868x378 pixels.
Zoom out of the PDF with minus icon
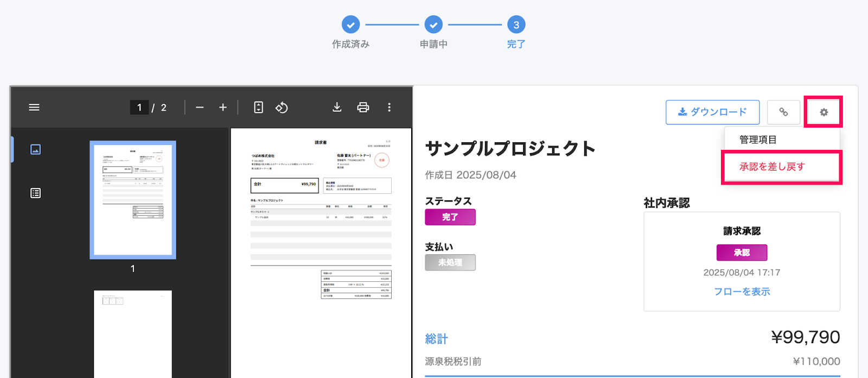(200, 108)
